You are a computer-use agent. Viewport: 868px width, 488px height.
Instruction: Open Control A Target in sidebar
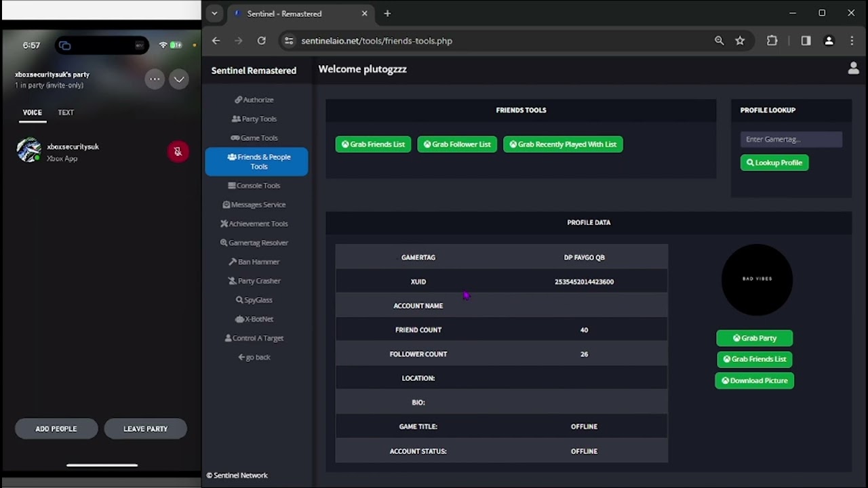coord(254,338)
